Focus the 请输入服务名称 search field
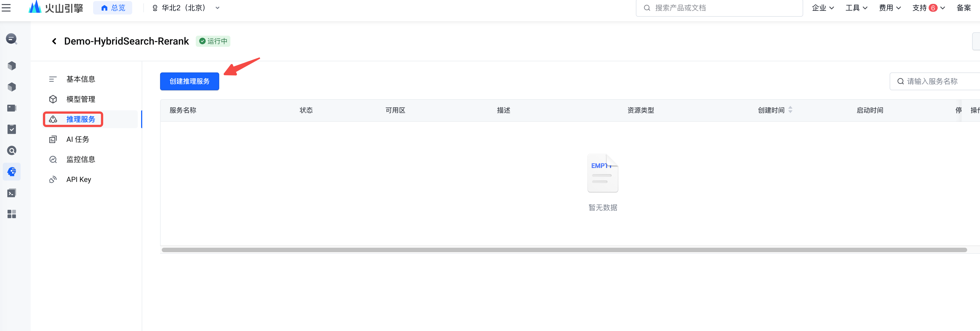This screenshot has width=980, height=331. coord(935,81)
